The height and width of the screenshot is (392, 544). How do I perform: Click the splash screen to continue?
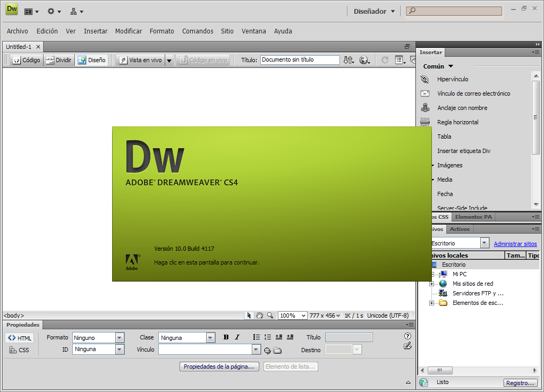click(271, 204)
